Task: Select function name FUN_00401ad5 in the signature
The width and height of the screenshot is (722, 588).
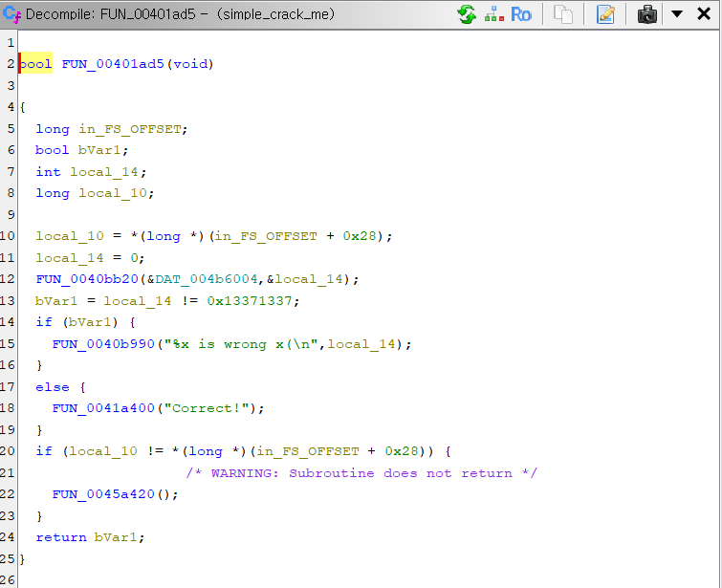Action: pyautogui.click(x=113, y=64)
